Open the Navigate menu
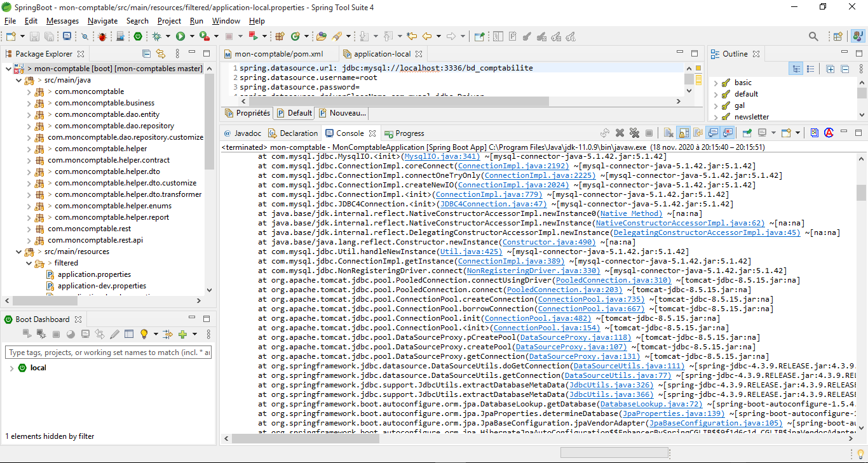This screenshot has width=868, height=463. click(x=102, y=21)
